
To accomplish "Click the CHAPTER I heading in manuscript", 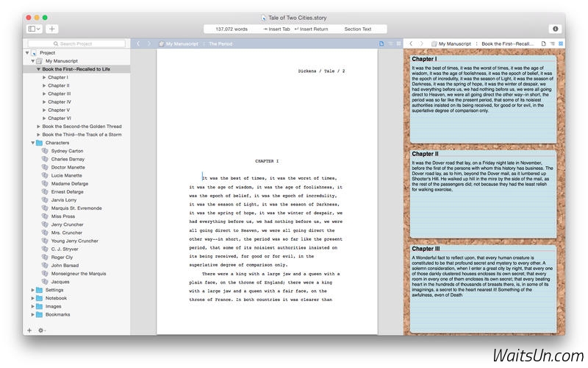I will pos(267,161).
